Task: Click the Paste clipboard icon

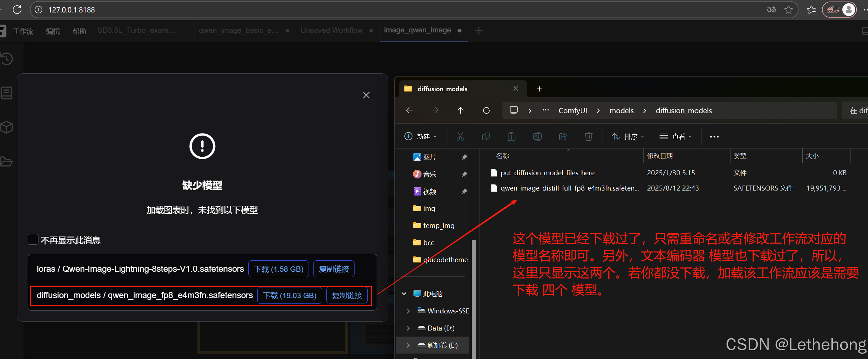Action: [512, 136]
